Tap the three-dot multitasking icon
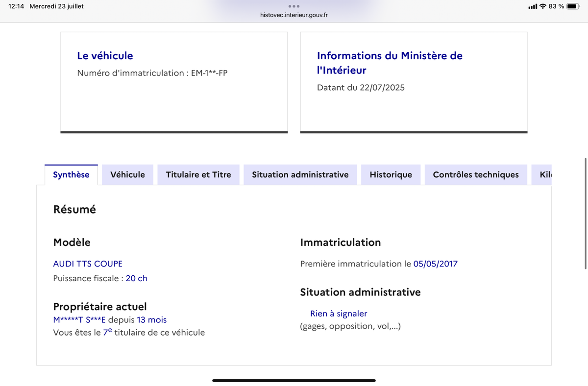 (x=294, y=6)
